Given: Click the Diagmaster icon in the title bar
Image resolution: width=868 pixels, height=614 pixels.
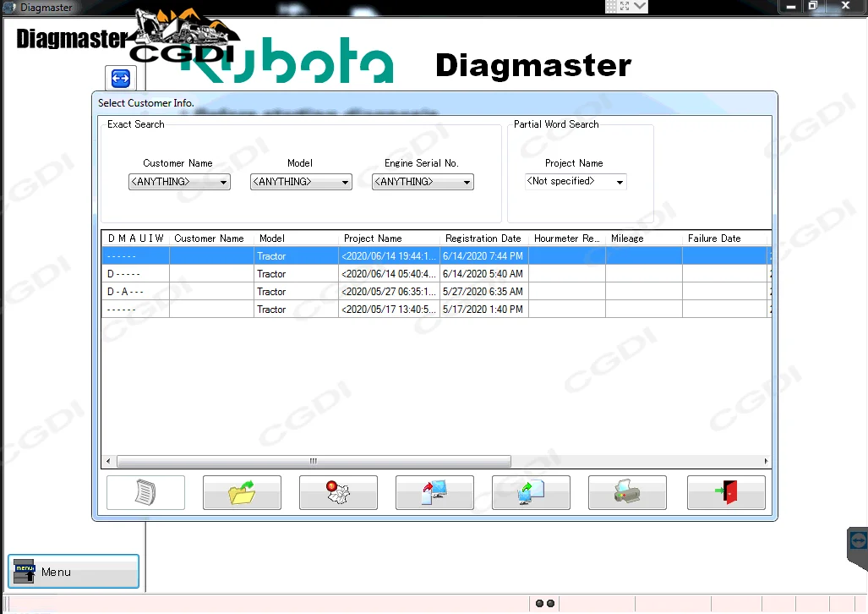Looking at the screenshot, I should pos(8,7).
